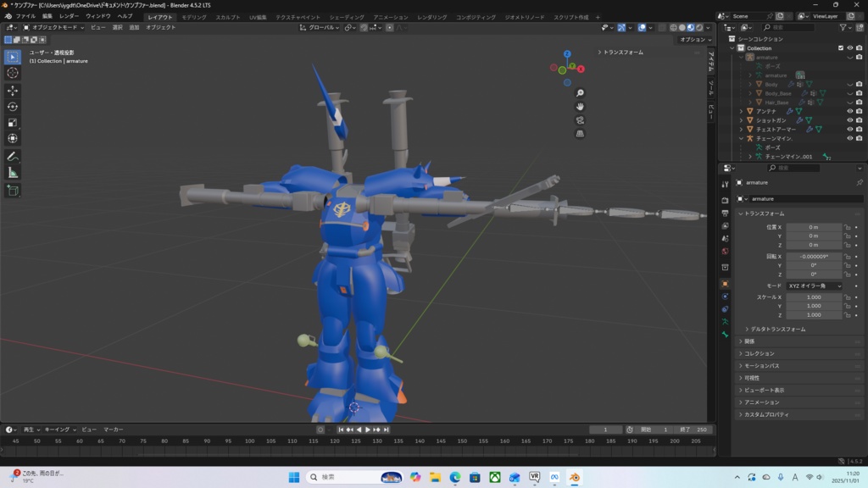The image size is (868, 488).
Task: Click the スケール X value field
Action: (814, 297)
